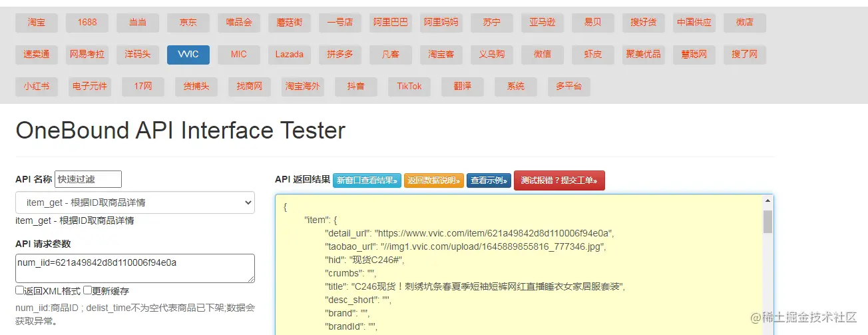Click the result box scrollbar thumb
The image size is (868, 335).
[767, 222]
